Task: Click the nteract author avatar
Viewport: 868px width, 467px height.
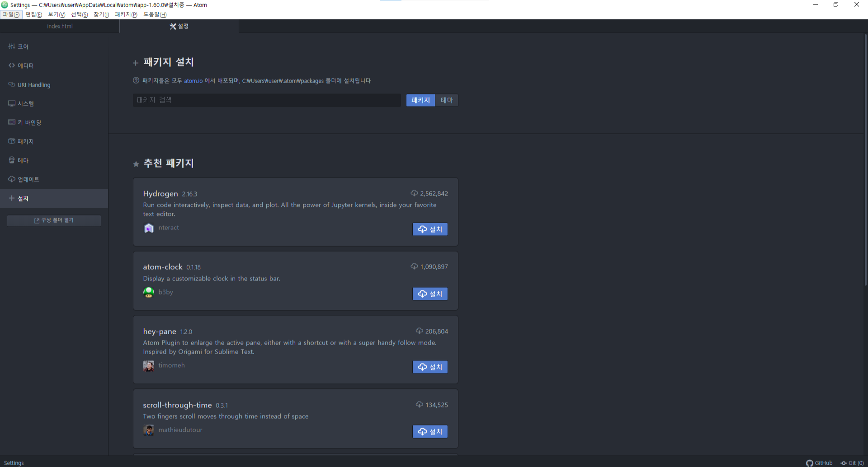Action: tap(149, 228)
